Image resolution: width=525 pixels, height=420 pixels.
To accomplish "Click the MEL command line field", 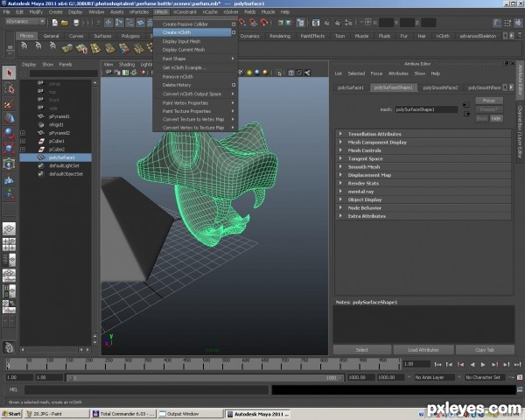I will (x=146, y=389).
